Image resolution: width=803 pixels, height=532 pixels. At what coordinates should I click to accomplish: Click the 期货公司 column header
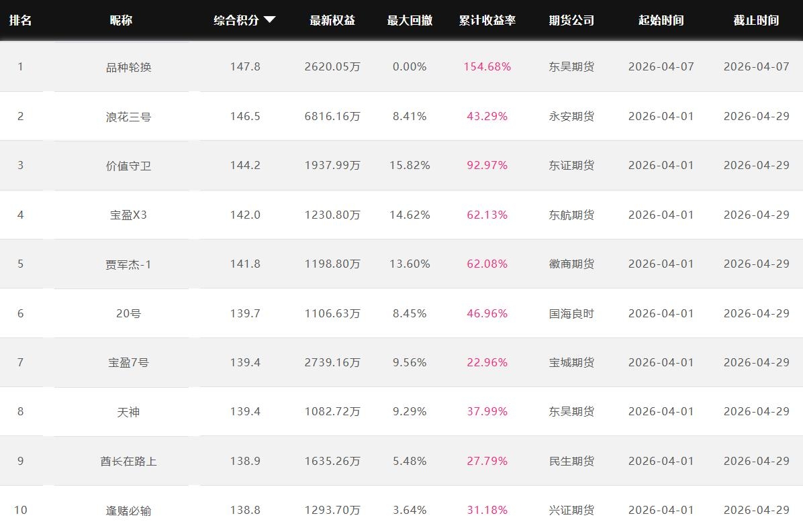tap(571, 20)
